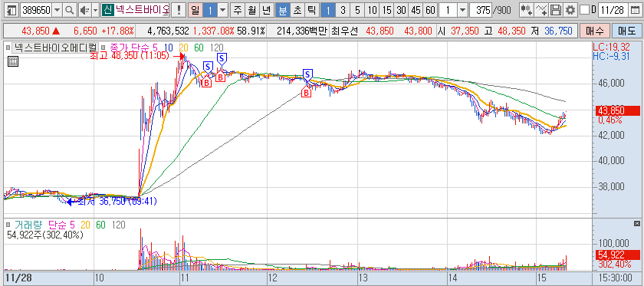The image size is (644, 286).
Task: Click the 매도 sell button
Action: coord(627,31)
